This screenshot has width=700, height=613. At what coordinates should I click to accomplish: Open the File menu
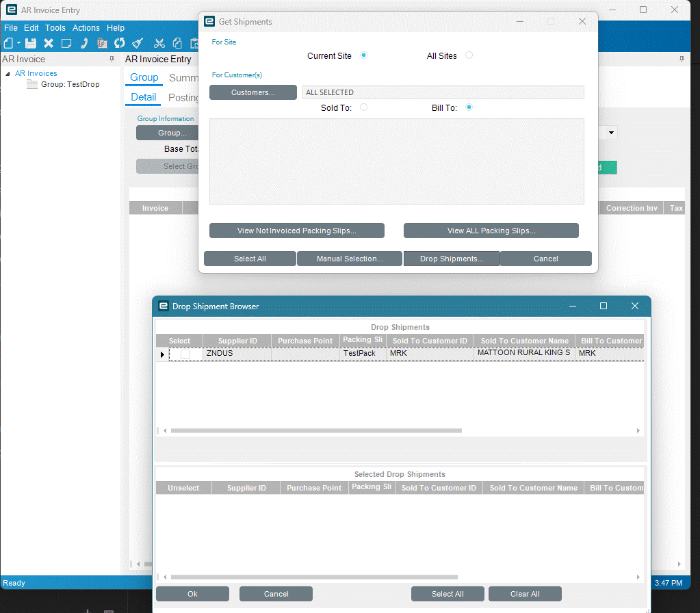[11, 27]
